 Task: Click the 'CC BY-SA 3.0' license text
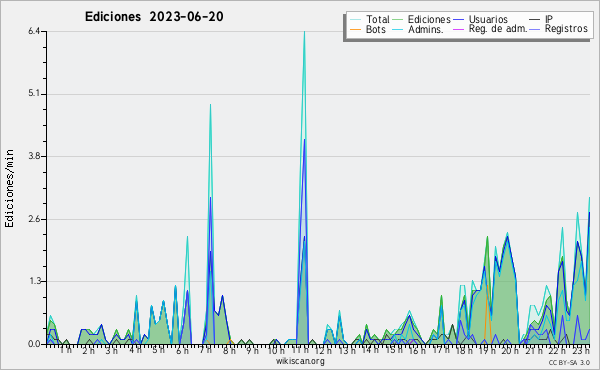point(569,363)
